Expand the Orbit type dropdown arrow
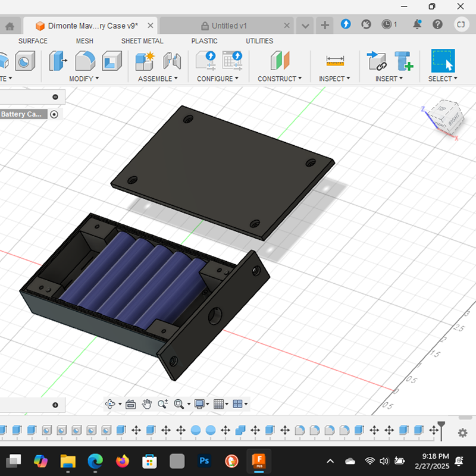This screenshot has height=476, width=476. pyautogui.click(x=120, y=404)
